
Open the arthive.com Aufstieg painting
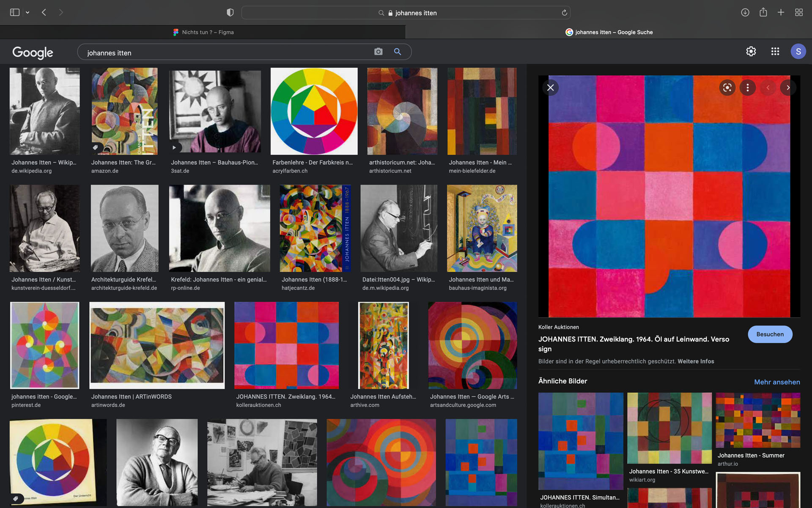(383, 345)
